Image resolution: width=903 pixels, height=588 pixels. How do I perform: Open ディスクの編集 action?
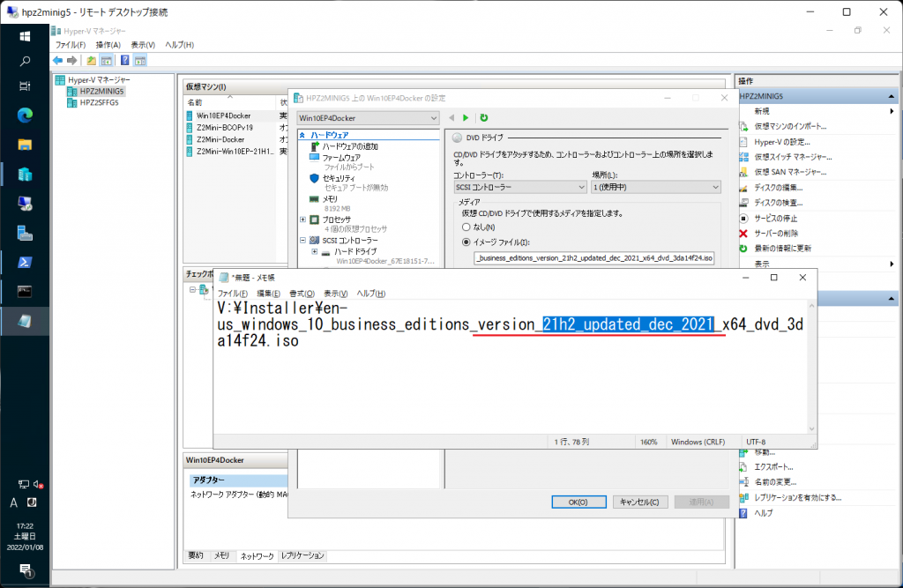click(778, 188)
